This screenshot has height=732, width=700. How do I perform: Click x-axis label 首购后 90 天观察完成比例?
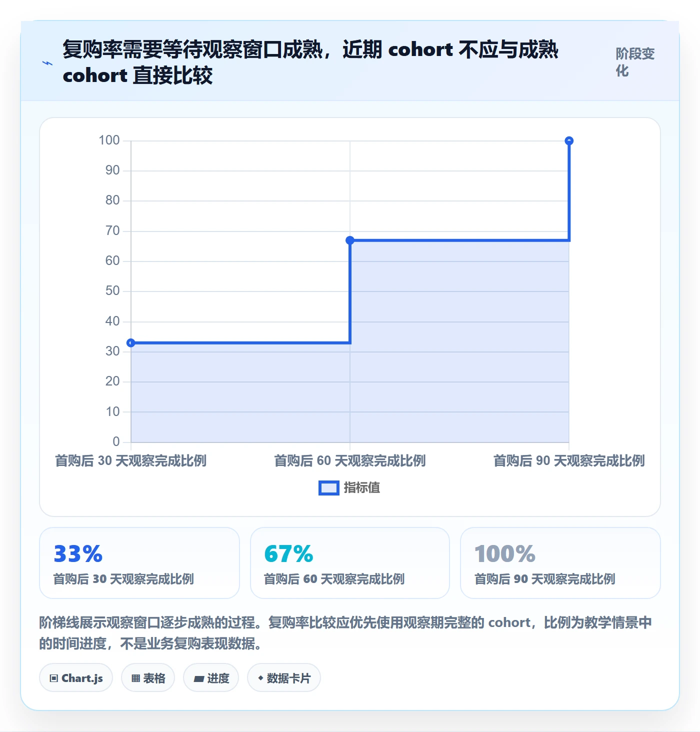click(569, 460)
